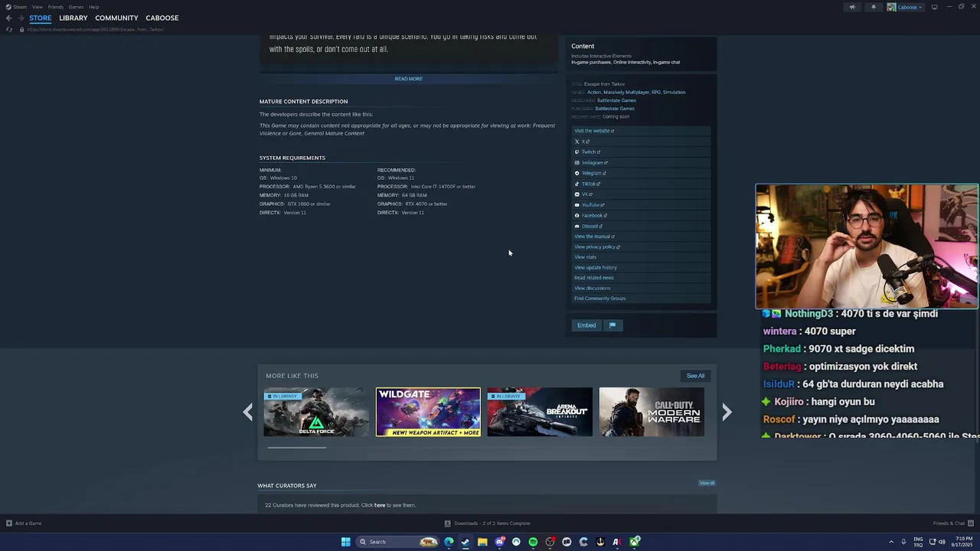Open the Help menu
Image resolution: width=980 pixels, height=551 pixels.
[93, 7]
